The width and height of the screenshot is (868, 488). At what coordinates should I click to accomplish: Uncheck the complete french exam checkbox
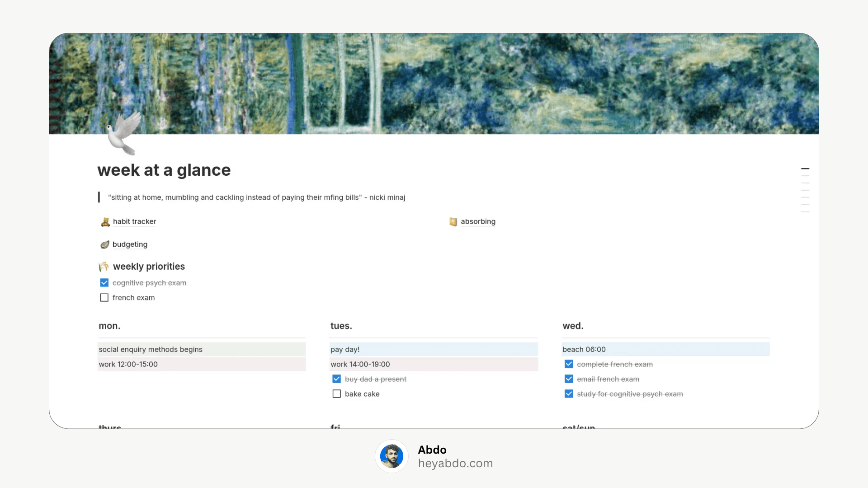coord(569,364)
